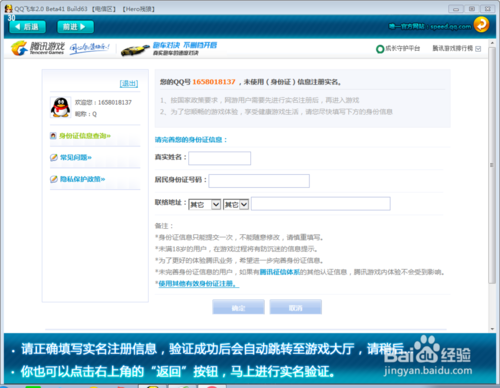Viewport: 500px width, 388px height.
Task: Open the Tencent Games logo
Action: coord(38,48)
